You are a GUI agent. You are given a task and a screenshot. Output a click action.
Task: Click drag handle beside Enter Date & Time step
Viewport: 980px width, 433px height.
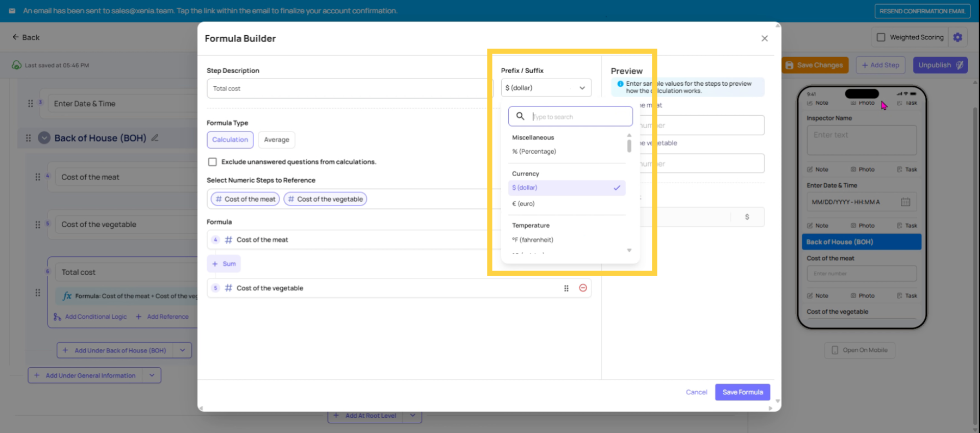pyautogui.click(x=31, y=104)
